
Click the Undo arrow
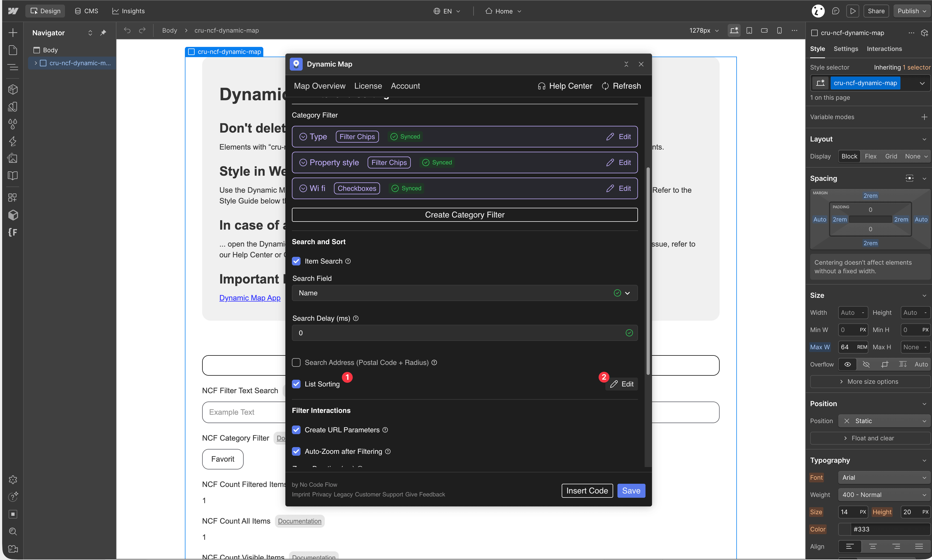(127, 30)
